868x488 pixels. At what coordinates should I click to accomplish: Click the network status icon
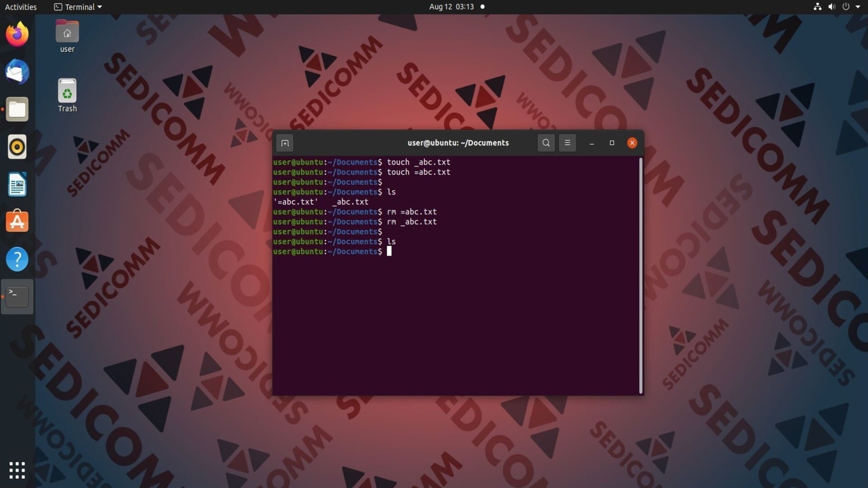(817, 7)
